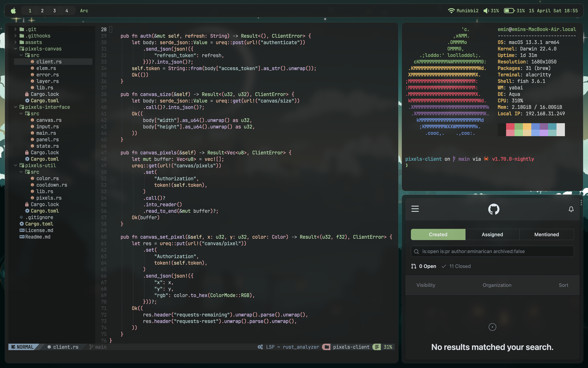Screen dimensions: 588x368
Task: Expand the assets folder chevron
Action: [16, 42]
